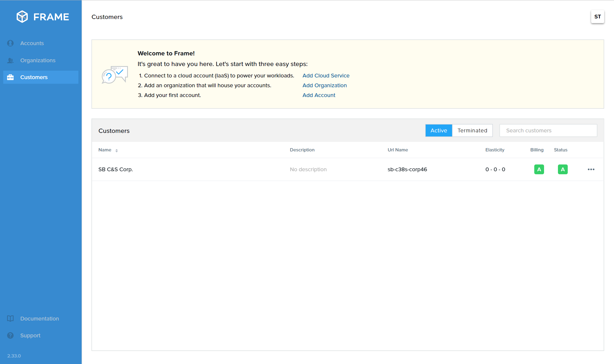Switch to the Active customers filter
The width and height of the screenshot is (614, 364).
pyautogui.click(x=439, y=130)
